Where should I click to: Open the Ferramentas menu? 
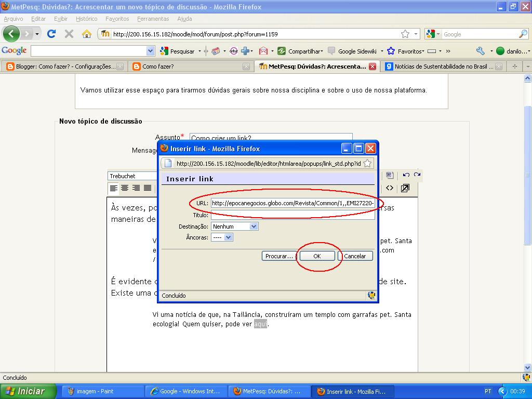[x=153, y=19]
